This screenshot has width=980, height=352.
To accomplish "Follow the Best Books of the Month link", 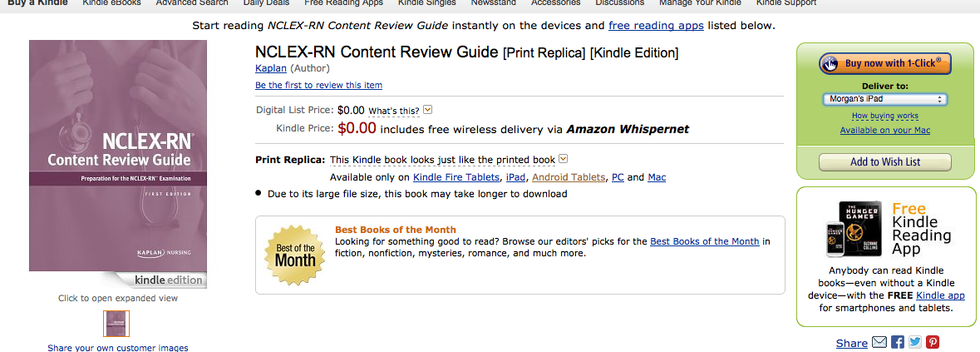I will click(704, 241).
